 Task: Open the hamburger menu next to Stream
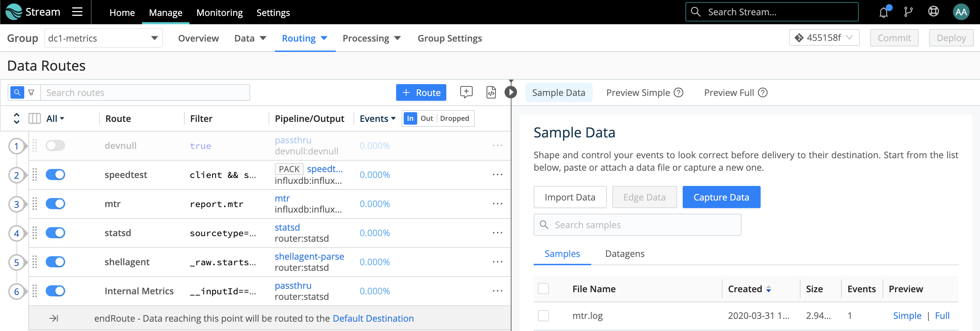77,12
